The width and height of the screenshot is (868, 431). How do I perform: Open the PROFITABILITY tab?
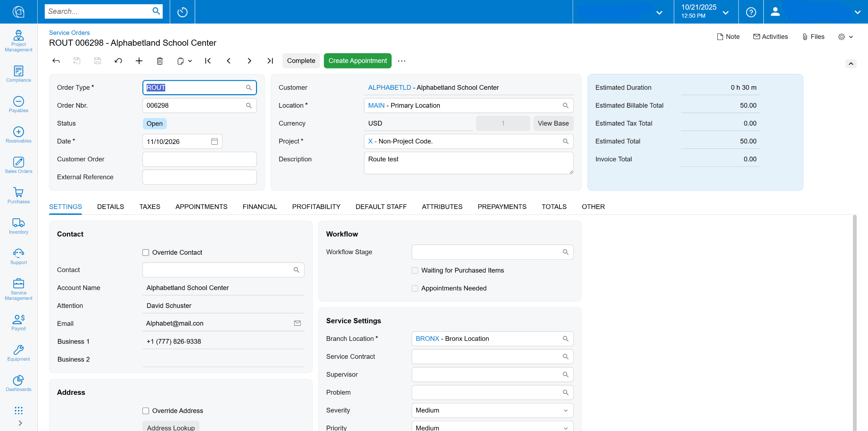coord(316,207)
